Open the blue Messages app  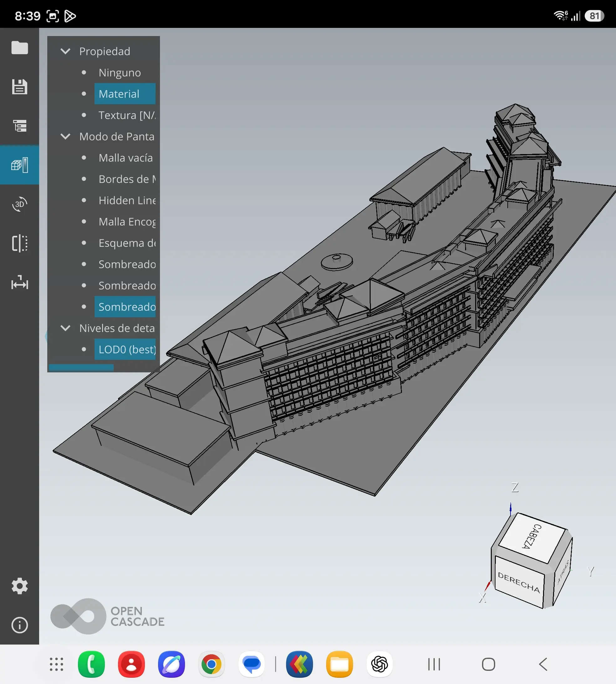[252, 664]
